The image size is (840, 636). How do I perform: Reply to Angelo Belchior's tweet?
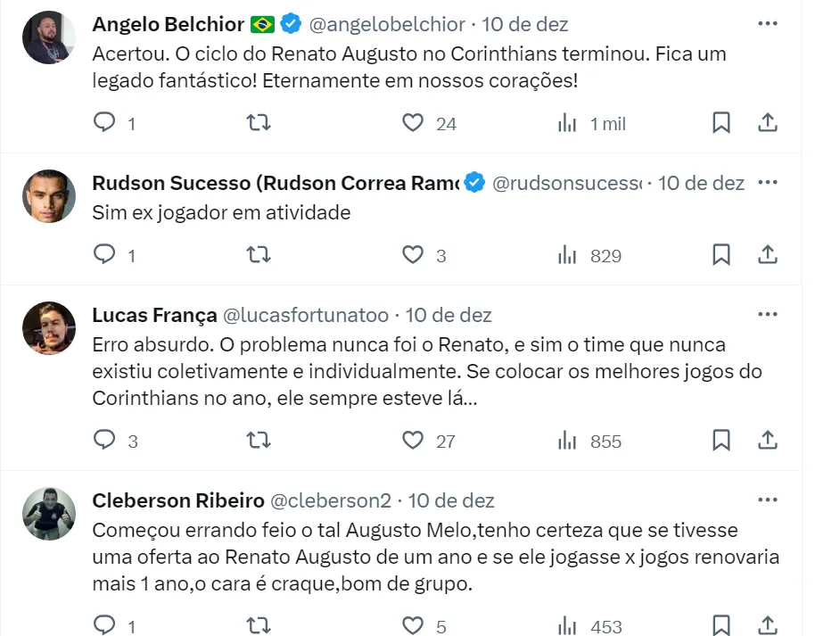tap(105, 122)
